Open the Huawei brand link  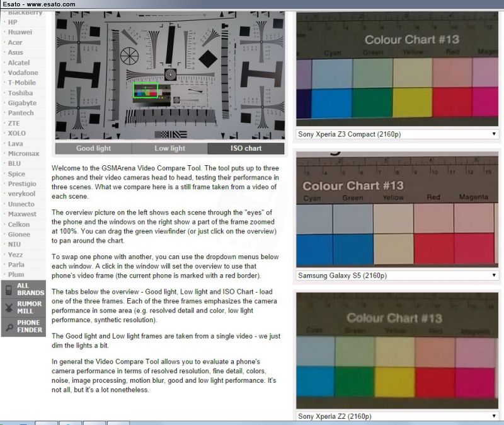click(20, 32)
